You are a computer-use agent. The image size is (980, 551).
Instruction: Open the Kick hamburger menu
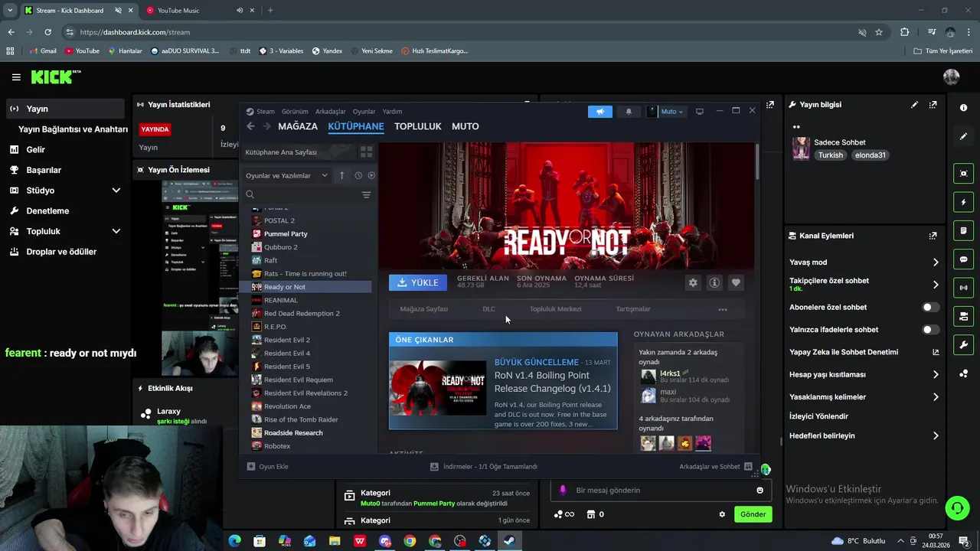(16, 77)
